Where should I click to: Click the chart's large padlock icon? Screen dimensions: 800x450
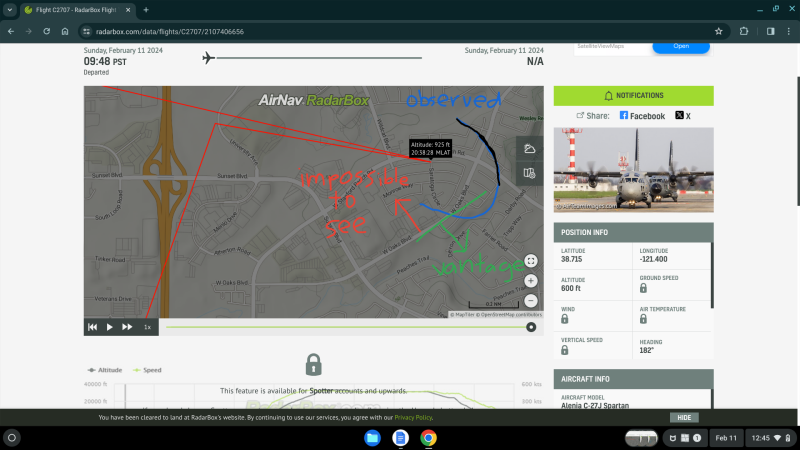point(313,365)
